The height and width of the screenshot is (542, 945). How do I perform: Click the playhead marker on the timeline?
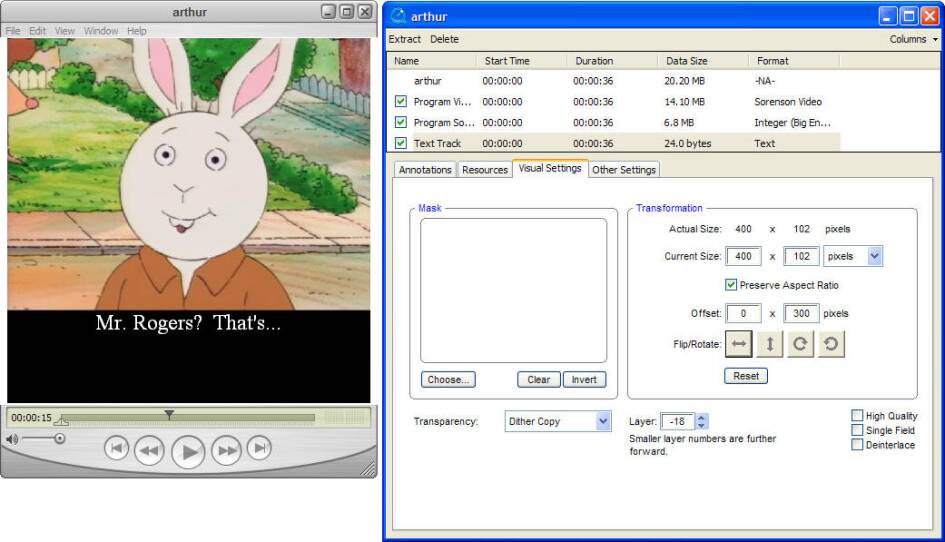click(169, 414)
